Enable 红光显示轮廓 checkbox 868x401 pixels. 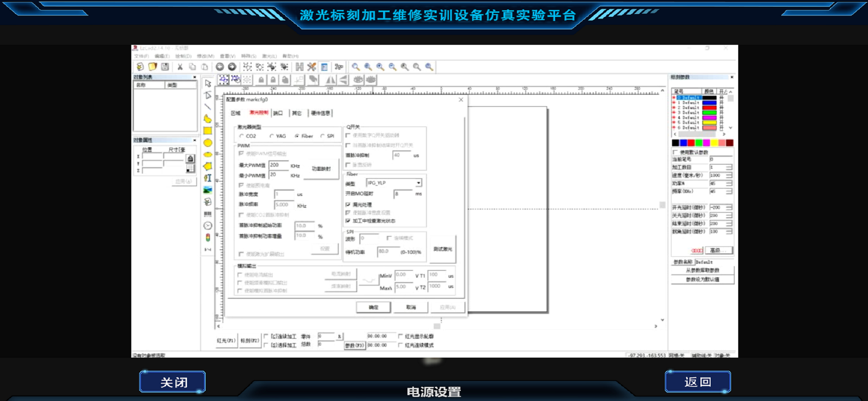[x=400, y=336]
